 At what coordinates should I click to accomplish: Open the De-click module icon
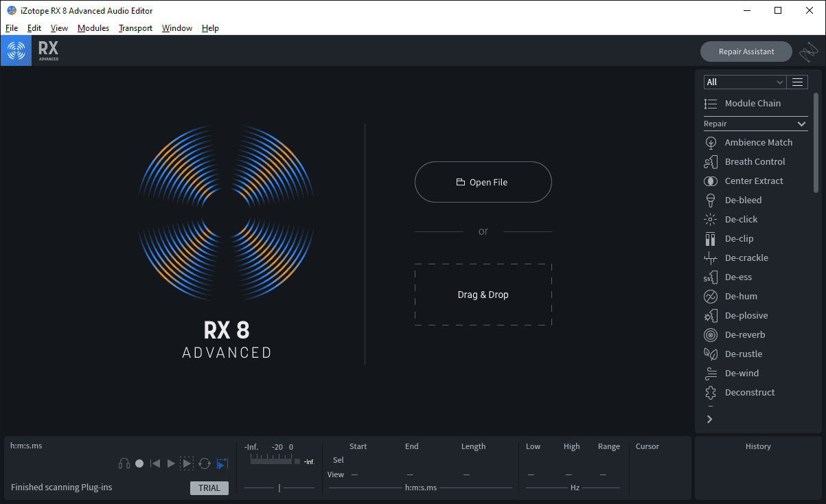point(711,219)
